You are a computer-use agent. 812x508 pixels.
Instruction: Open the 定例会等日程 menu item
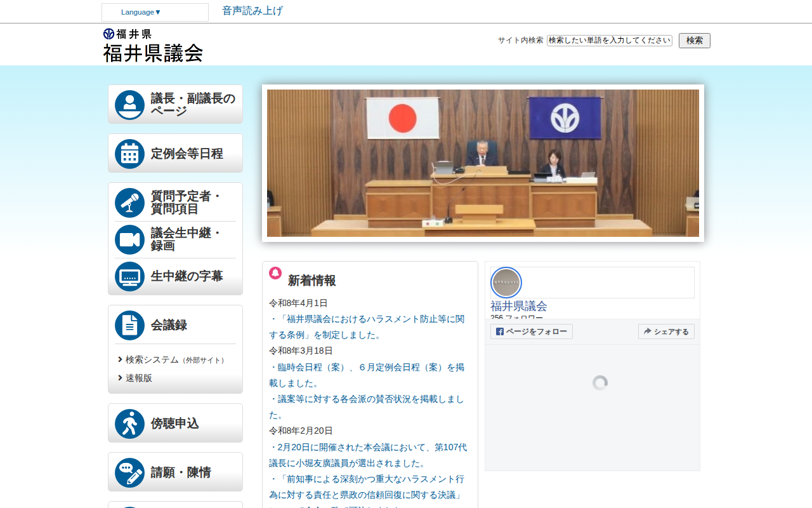click(187, 154)
